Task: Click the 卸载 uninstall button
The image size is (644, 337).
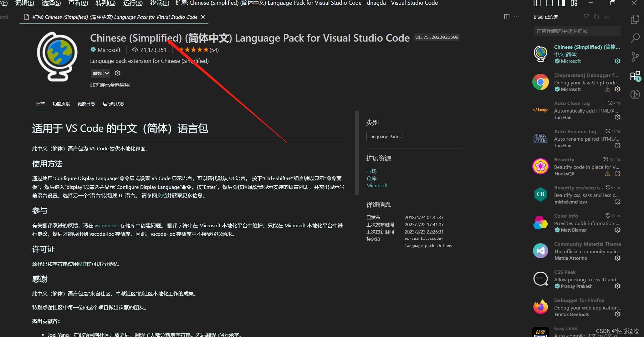Action: coord(97,73)
